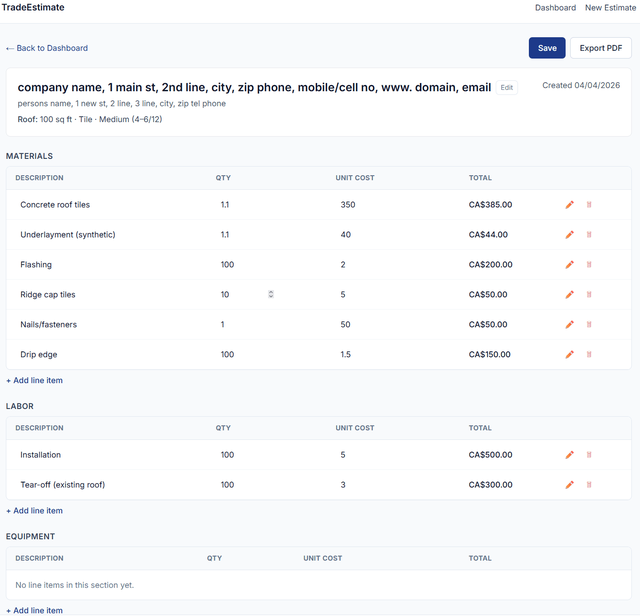Delete the Underlayment (synthetic) row
Viewport: 640px width, 616px height.
tap(589, 235)
